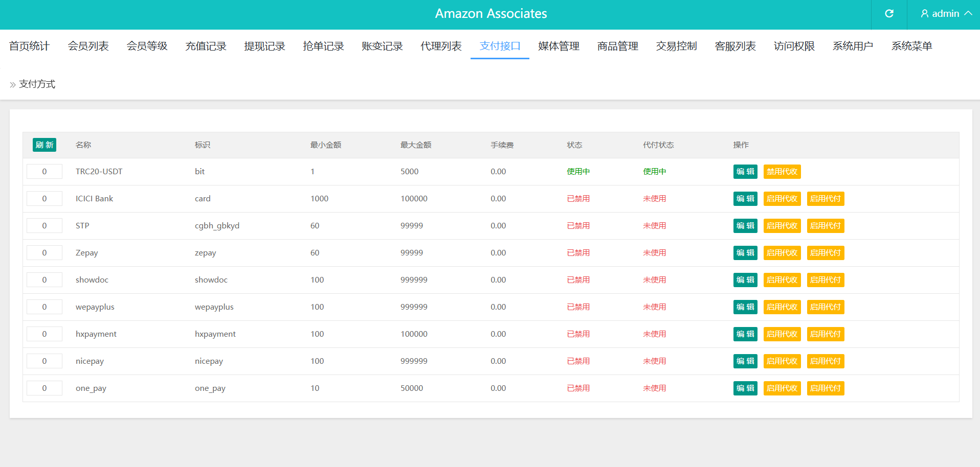Enable 启用代收 for hxpayment

click(782, 334)
